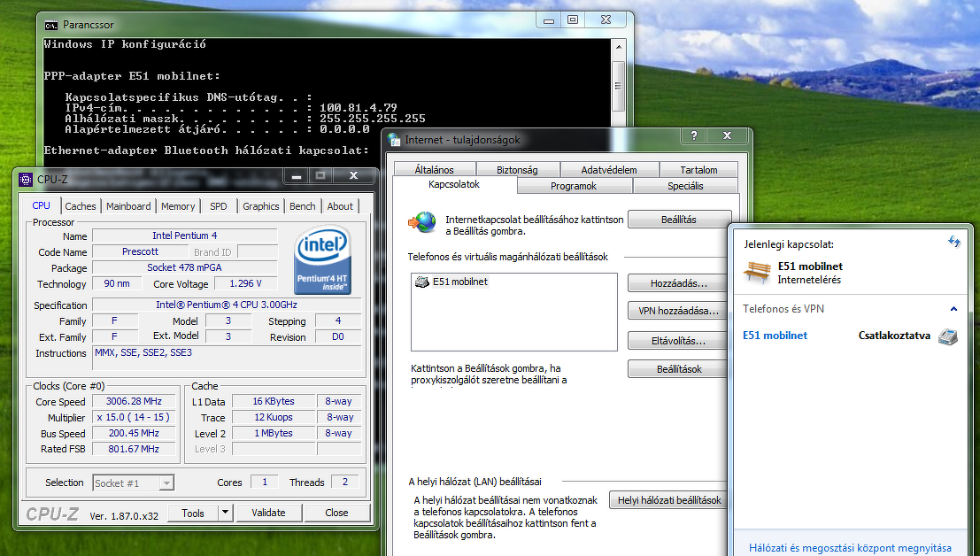This screenshot has width=980, height=556.
Task: Click the Specification field Pentium 4 CPU 3.00GHz
Action: pos(227,305)
